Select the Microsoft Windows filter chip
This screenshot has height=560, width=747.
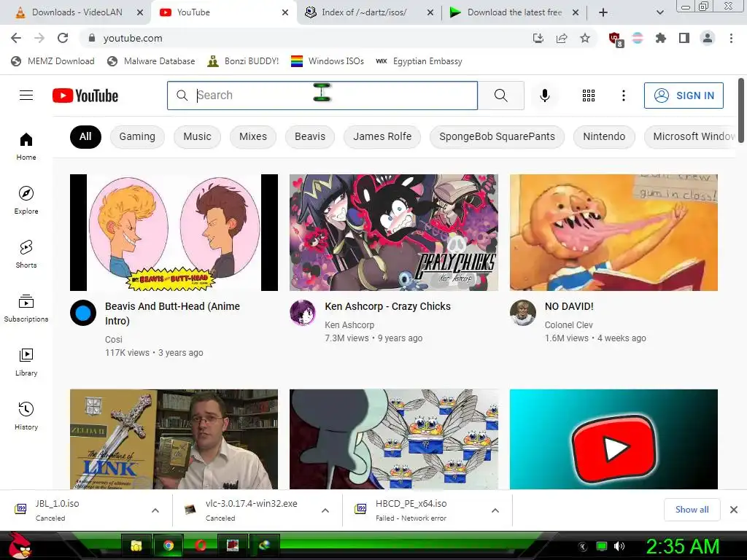pyautogui.click(x=691, y=136)
